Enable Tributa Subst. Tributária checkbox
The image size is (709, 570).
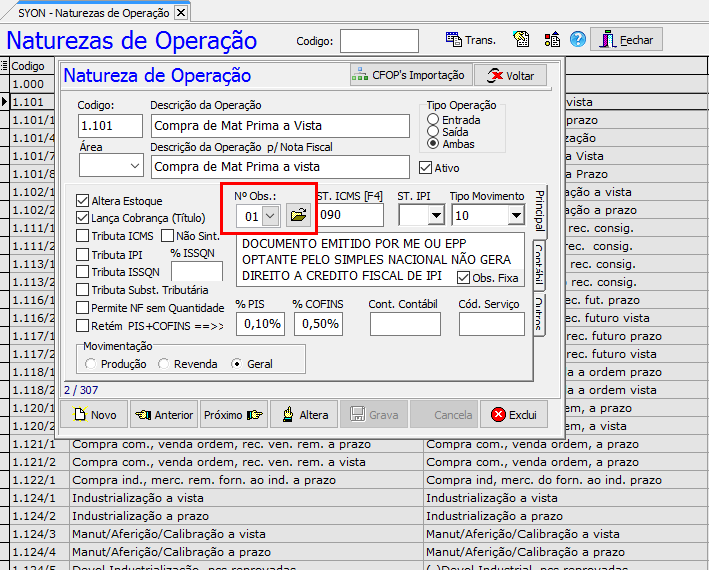tap(82, 289)
